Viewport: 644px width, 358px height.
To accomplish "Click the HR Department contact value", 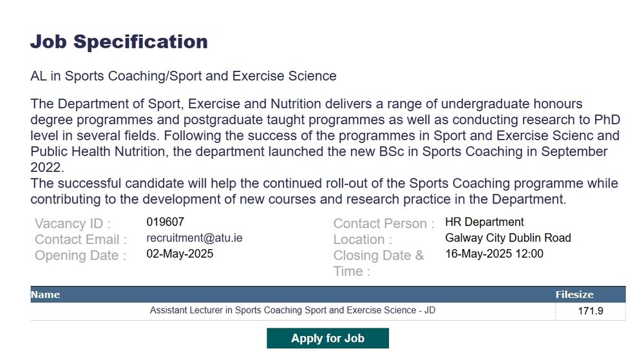I will pyautogui.click(x=484, y=221).
